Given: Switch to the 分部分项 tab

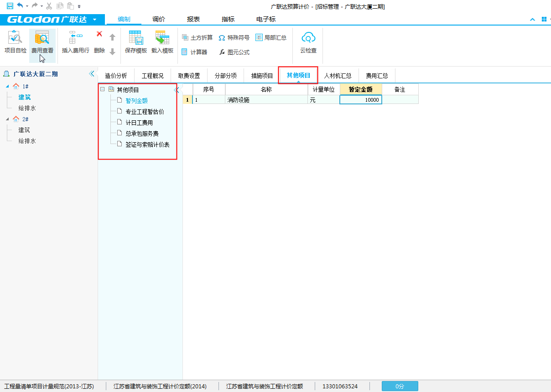Looking at the screenshot, I should click(x=226, y=76).
